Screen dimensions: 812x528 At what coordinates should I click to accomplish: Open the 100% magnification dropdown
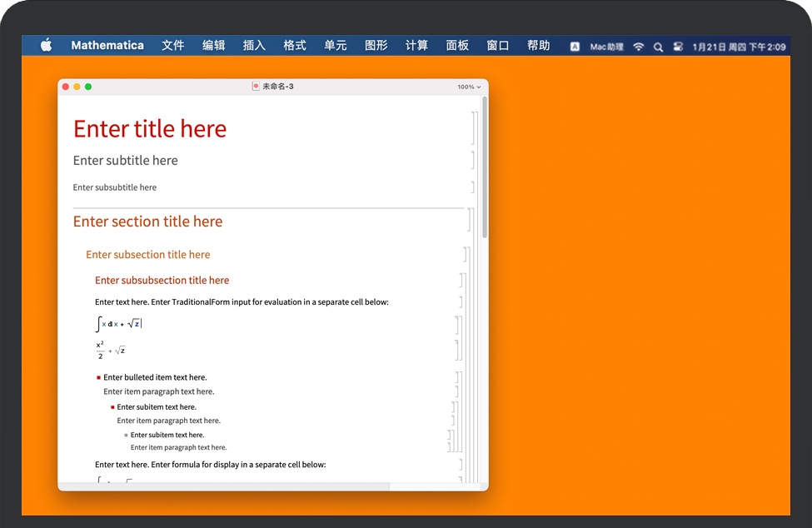pyautogui.click(x=469, y=87)
